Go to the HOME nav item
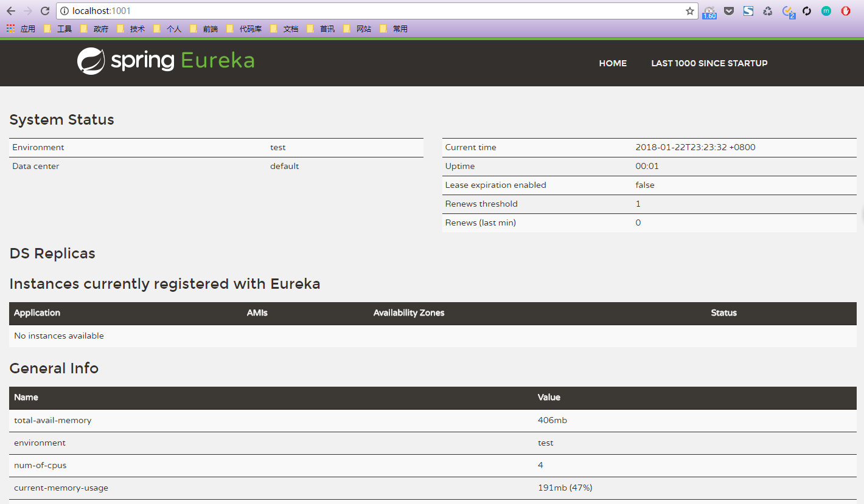The width and height of the screenshot is (864, 504). (613, 63)
